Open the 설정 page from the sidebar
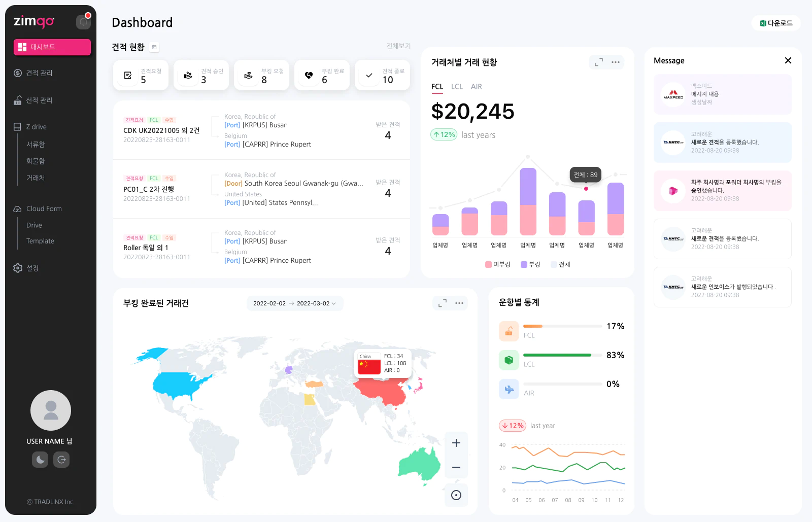Screen dimensions: 812x522 [x=33, y=268]
